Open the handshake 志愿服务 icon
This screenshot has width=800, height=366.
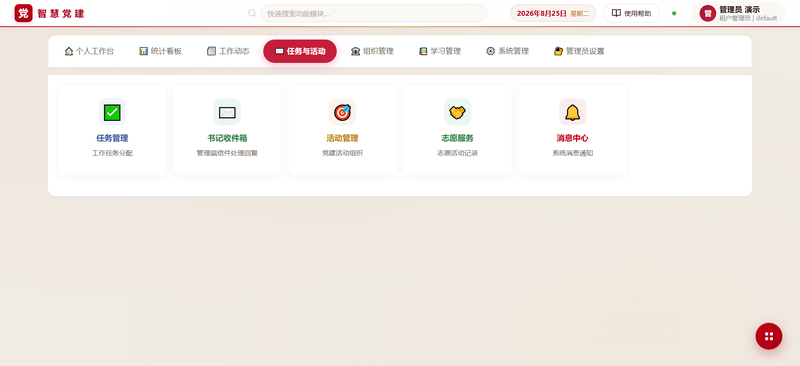click(x=458, y=112)
